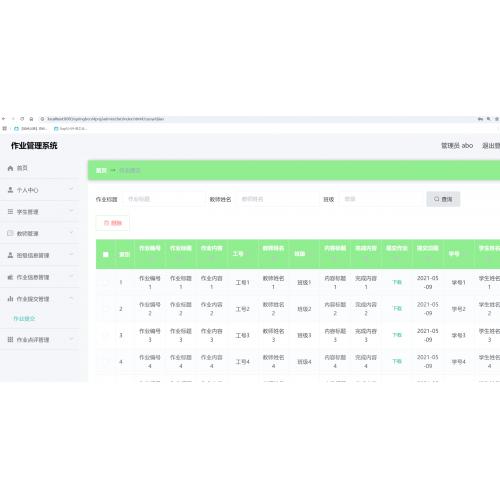
Task: Collapse the 作业提交管理 menu chevron
Action: pyautogui.click(x=71, y=298)
